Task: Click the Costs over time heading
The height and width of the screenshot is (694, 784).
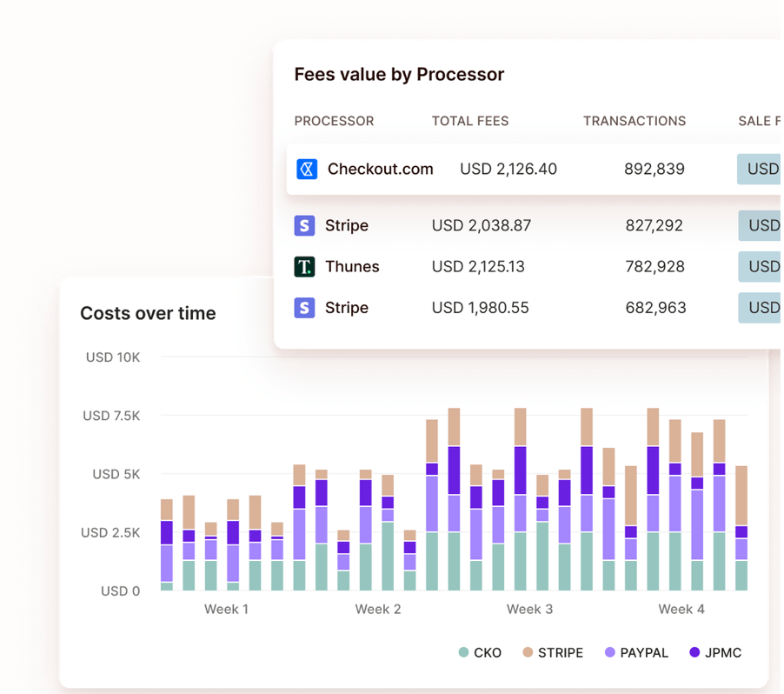Action: pyautogui.click(x=148, y=313)
